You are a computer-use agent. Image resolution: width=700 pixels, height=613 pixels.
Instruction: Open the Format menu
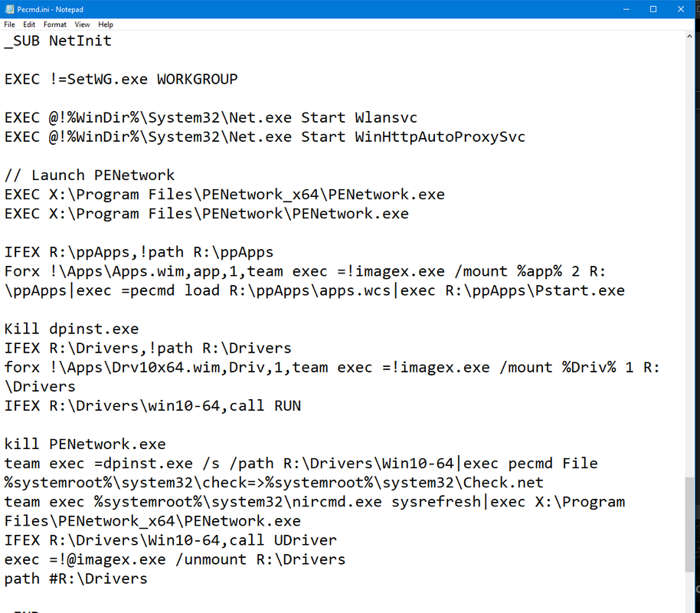[55, 25]
